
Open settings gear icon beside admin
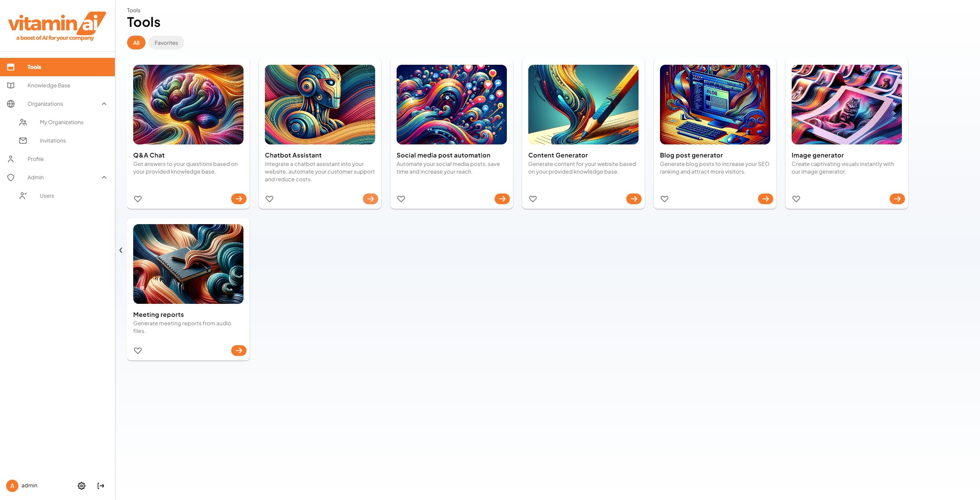coord(82,486)
